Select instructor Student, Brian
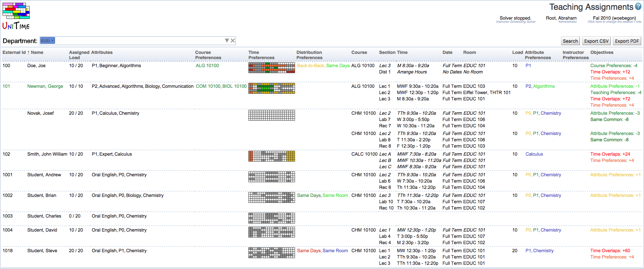This screenshot has height=269, width=644. (42, 195)
